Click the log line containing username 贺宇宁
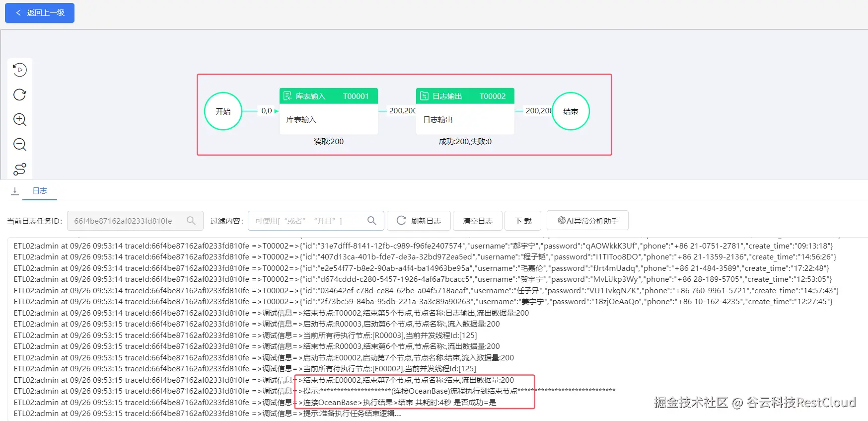The height and width of the screenshot is (421, 868). coord(423,279)
